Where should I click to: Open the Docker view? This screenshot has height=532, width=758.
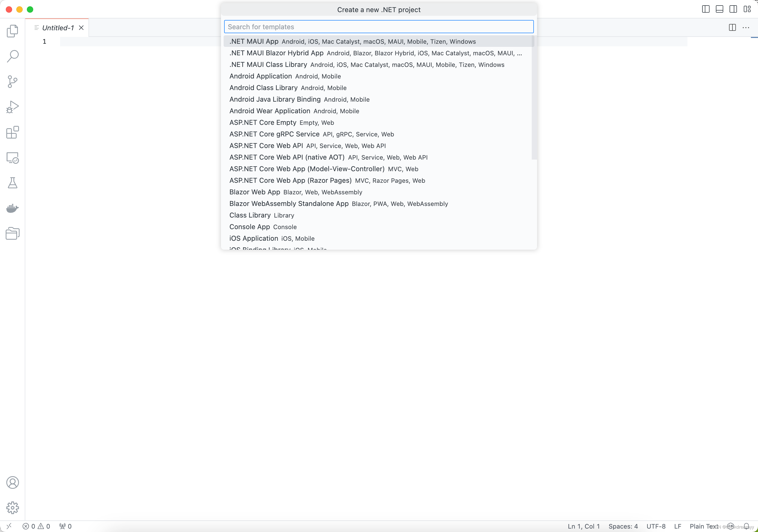[13, 208]
